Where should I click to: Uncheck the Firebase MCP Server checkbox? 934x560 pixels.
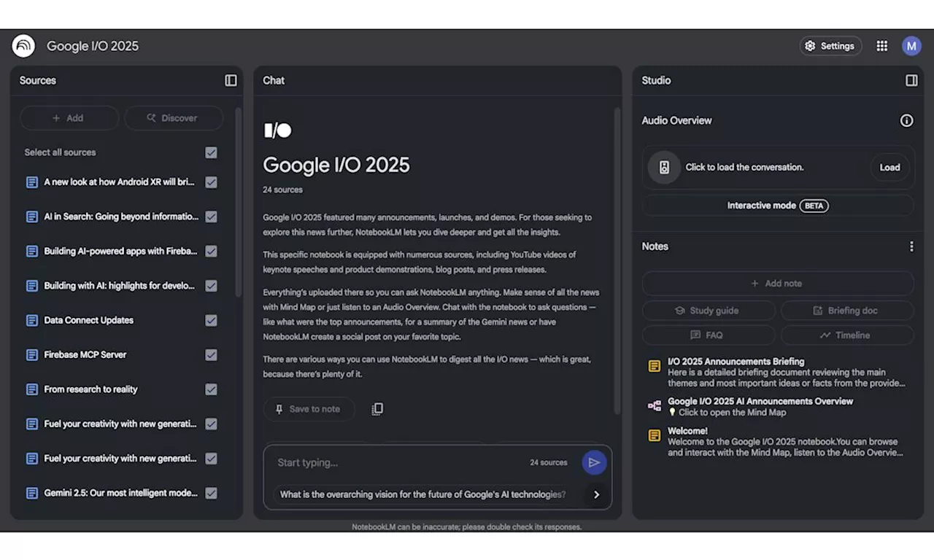[211, 355]
